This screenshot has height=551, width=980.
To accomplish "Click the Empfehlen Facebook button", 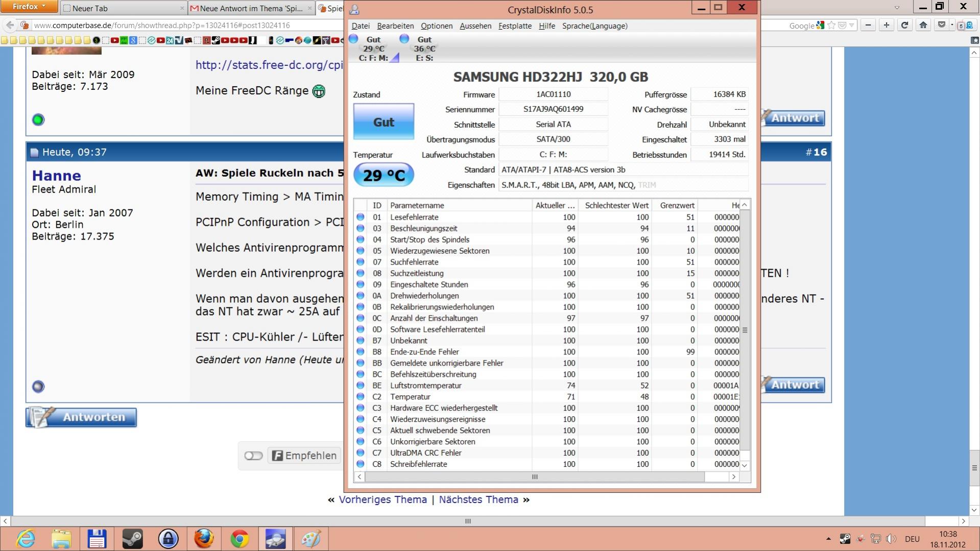I will click(304, 456).
